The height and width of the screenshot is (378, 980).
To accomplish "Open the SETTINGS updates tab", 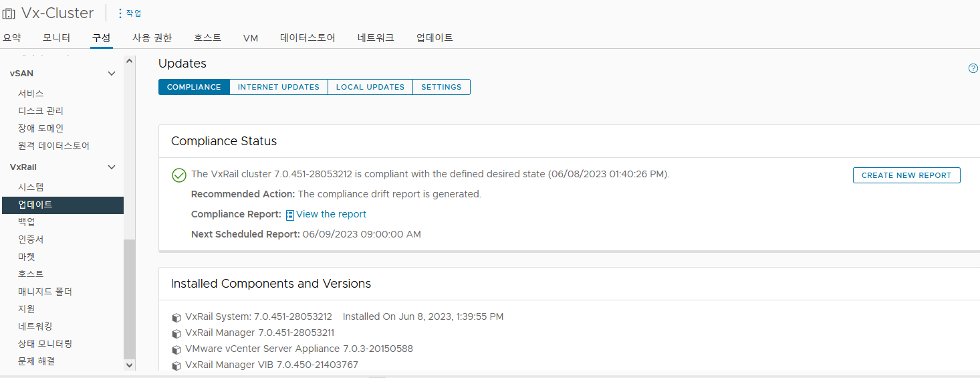I will coord(441,87).
